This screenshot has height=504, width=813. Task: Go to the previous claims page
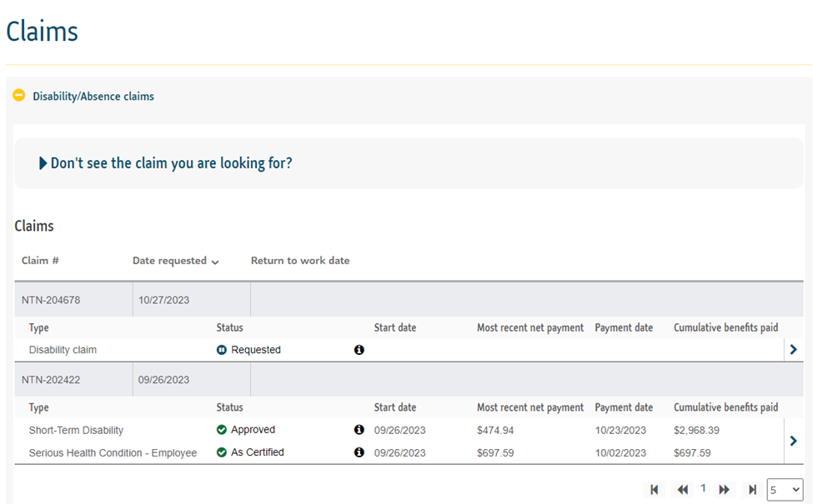click(682, 490)
